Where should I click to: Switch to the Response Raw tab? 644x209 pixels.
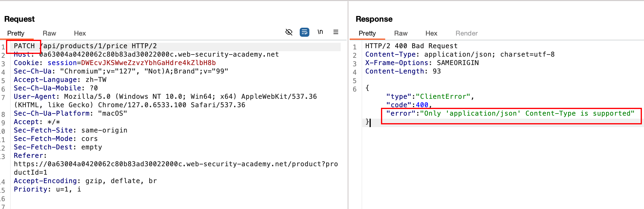[401, 33]
